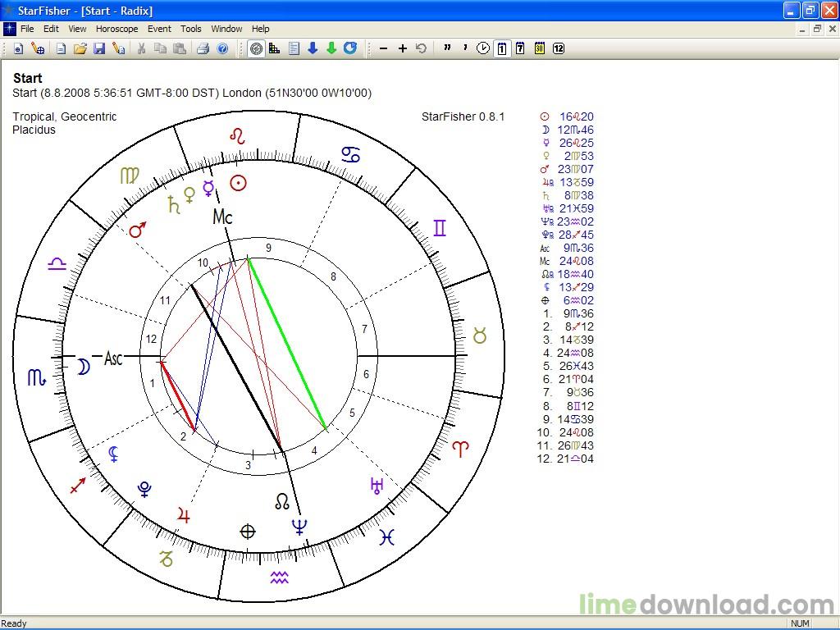Toggle the 1-day time step button

[x=501, y=48]
